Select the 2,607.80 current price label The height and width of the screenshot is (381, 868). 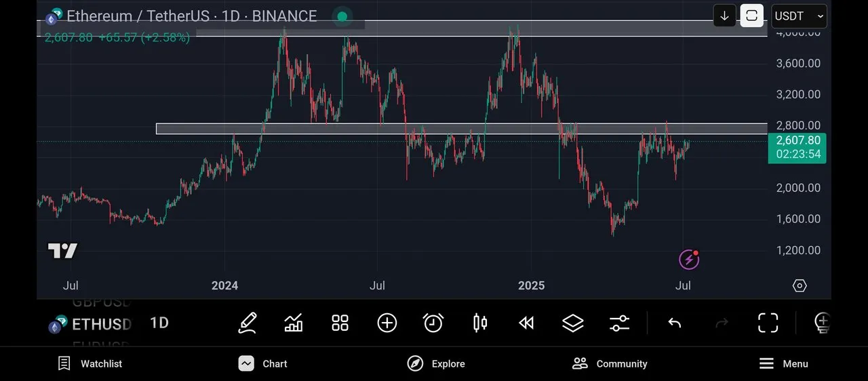pyautogui.click(x=798, y=141)
